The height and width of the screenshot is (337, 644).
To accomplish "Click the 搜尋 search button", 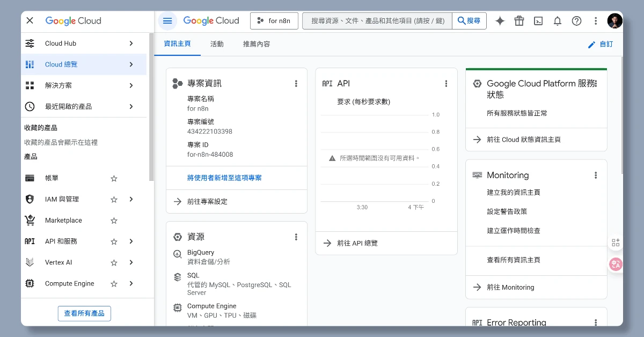I will tap(469, 21).
